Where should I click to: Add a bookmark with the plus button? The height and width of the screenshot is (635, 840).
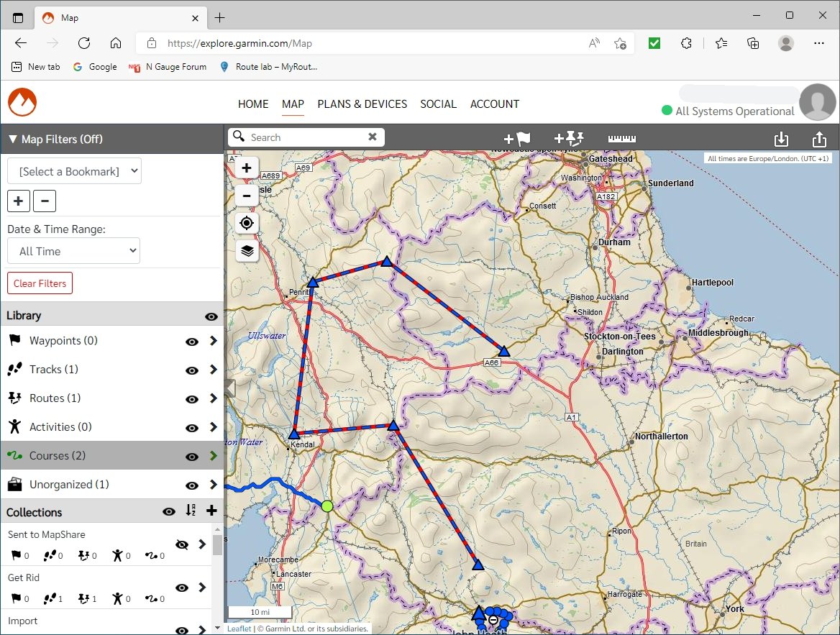coord(18,201)
